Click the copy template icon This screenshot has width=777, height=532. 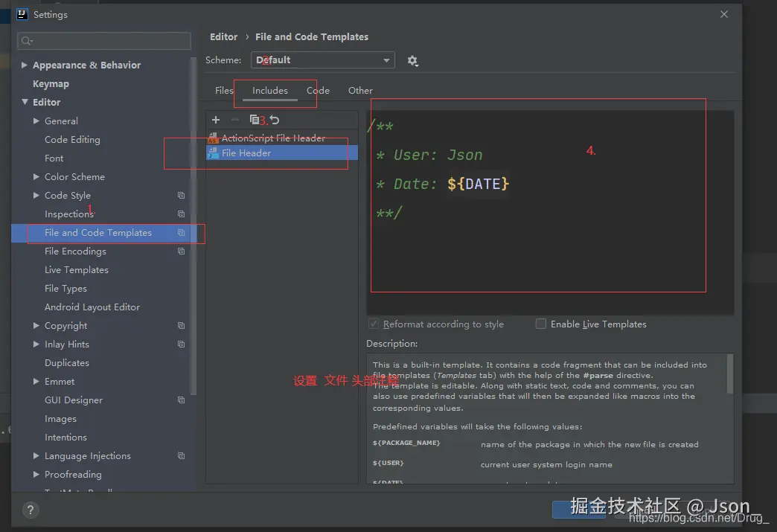(255, 120)
